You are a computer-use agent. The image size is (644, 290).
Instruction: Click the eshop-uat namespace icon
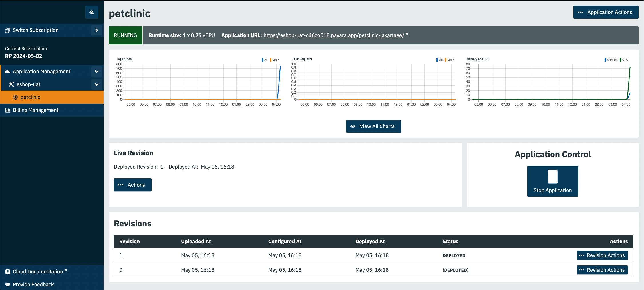pos(11,84)
